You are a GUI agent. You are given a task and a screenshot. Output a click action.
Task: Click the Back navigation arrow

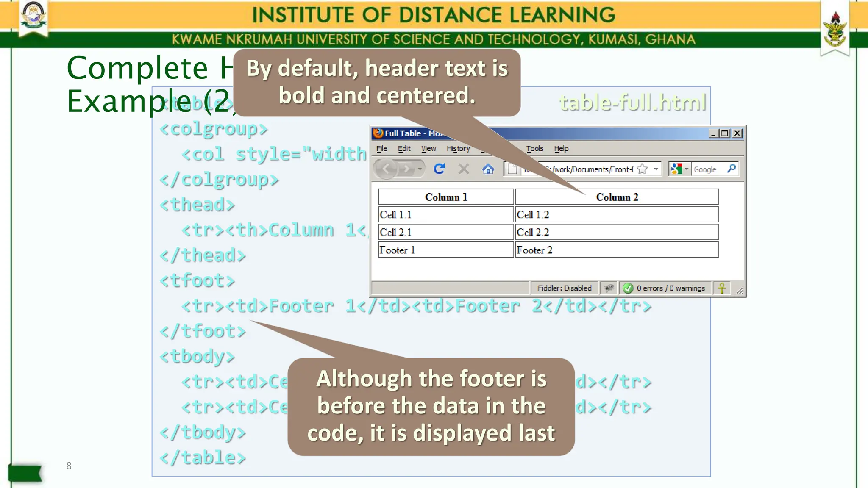pyautogui.click(x=386, y=169)
